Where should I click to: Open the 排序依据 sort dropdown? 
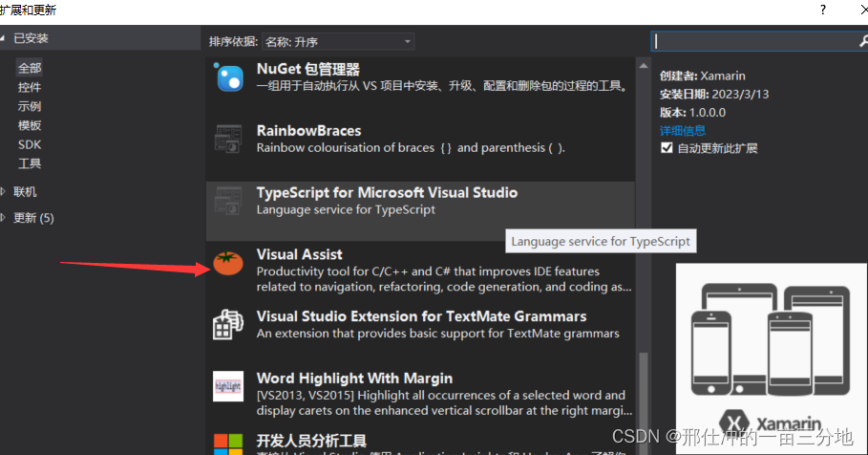click(338, 41)
